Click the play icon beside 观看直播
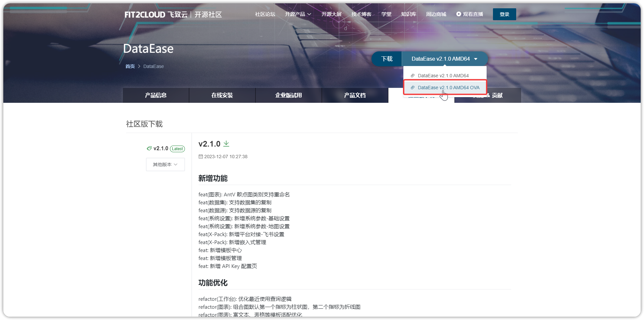The image size is (644, 320). coord(458,14)
